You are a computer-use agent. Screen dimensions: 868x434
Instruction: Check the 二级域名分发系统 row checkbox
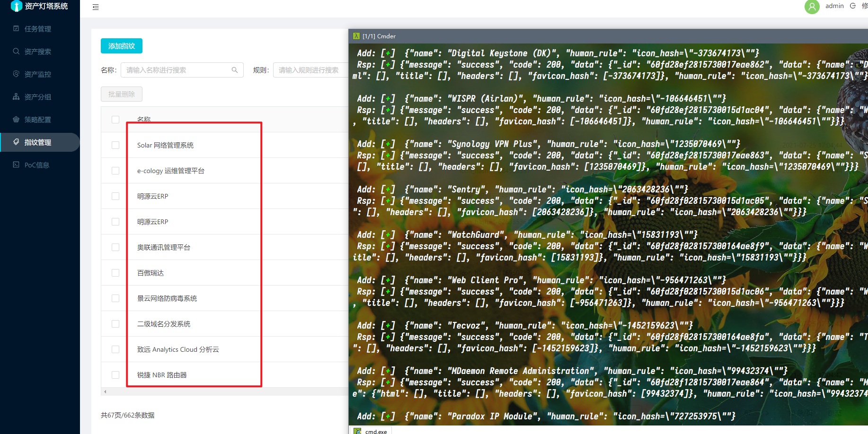[x=115, y=324]
